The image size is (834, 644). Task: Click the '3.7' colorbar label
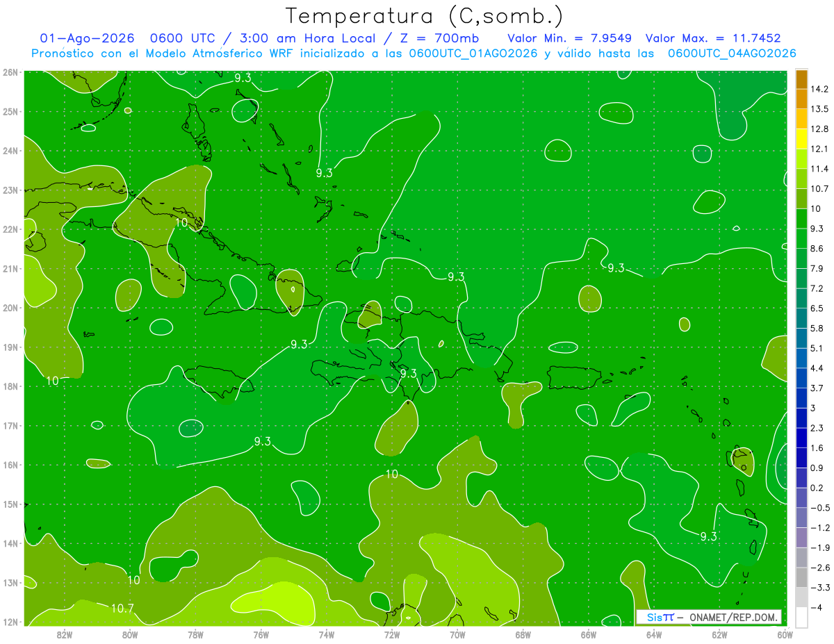[817, 388]
